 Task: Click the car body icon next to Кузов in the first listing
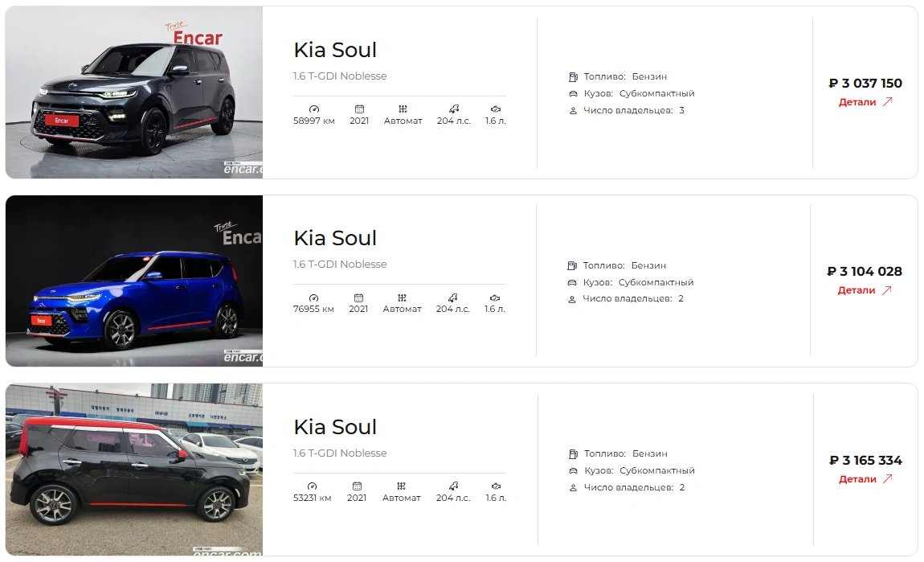(572, 94)
